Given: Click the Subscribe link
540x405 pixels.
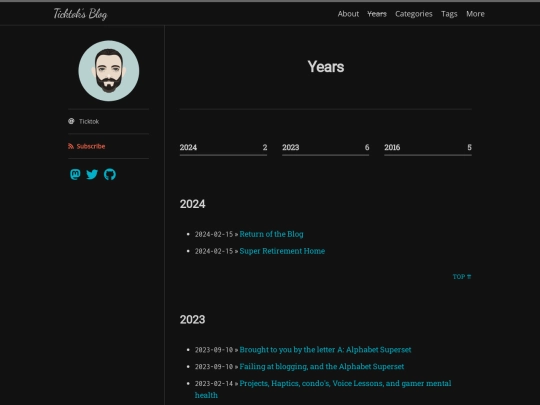Looking at the screenshot, I should pyautogui.click(x=91, y=146).
